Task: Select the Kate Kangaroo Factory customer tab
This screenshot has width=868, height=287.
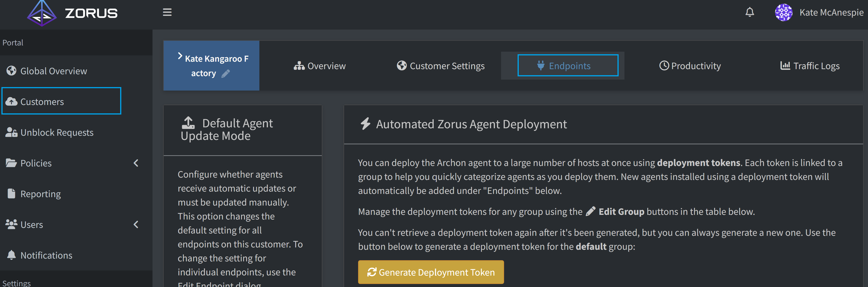Action: [x=211, y=65]
